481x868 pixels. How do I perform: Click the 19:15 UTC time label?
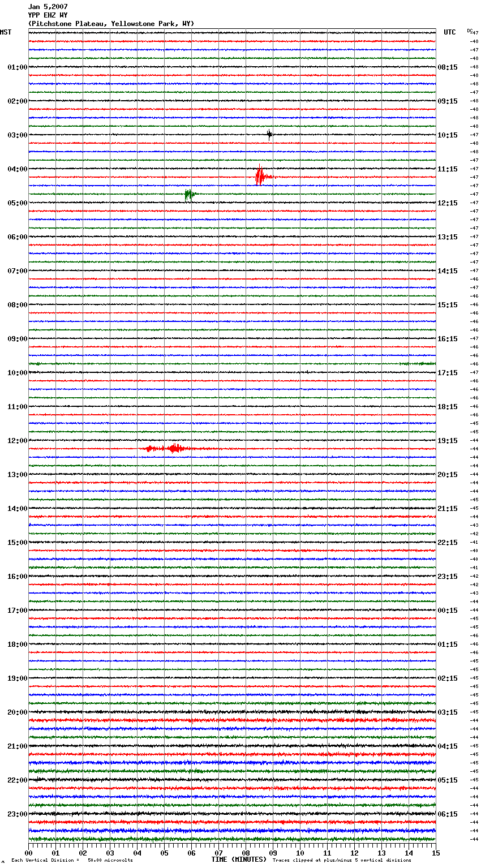tap(448, 441)
